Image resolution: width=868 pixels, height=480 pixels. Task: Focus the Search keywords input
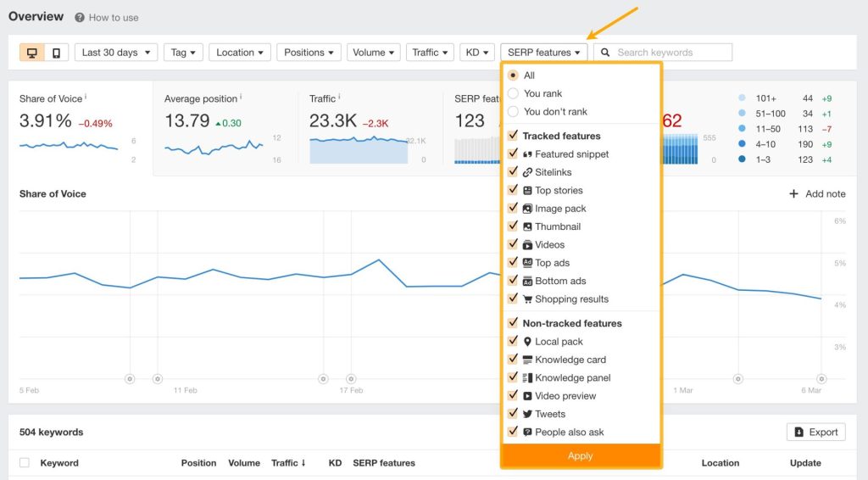(x=663, y=53)
